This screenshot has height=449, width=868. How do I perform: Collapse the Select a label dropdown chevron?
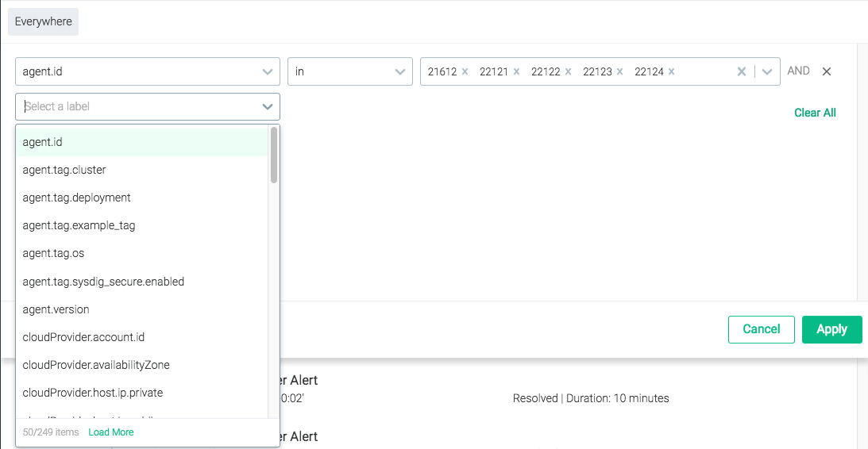(268, 107)
